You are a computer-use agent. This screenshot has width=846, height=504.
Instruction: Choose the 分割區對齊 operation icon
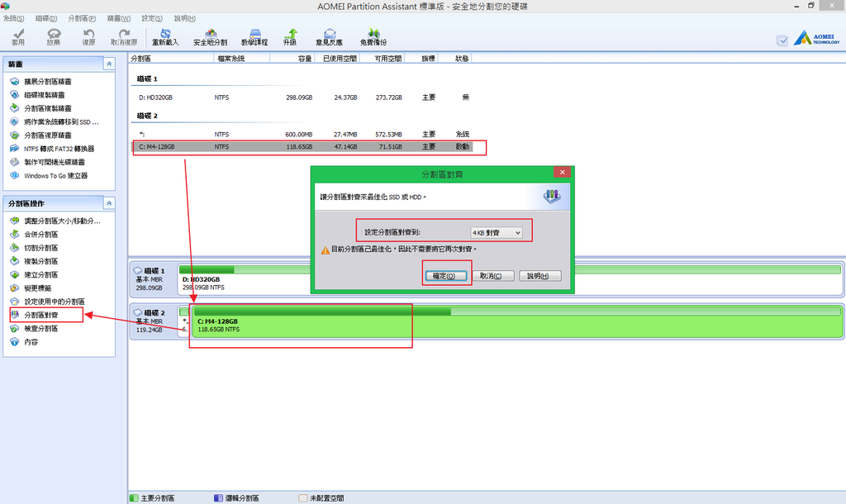(15, 315)
